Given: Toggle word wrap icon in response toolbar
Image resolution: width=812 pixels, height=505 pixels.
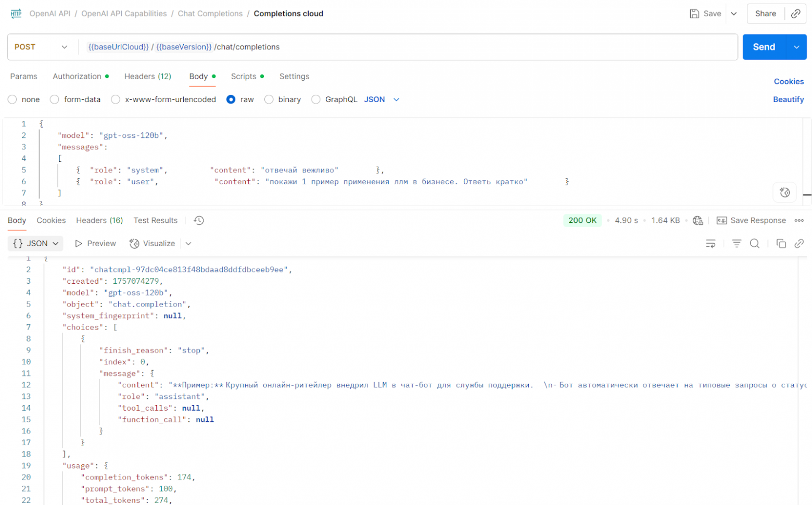Looking at the screenshot, I should click(x=710, y=244).
